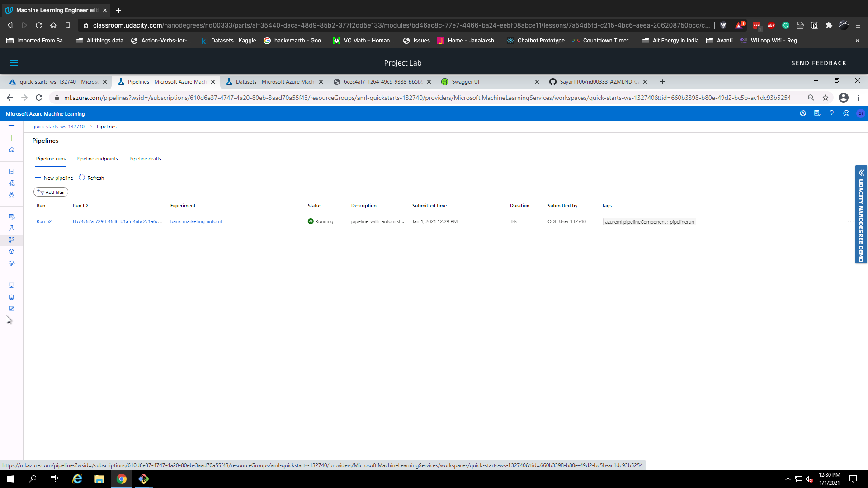Click the New pipeline button
This screenshot has height=488, width=868.
click(54, 178)
